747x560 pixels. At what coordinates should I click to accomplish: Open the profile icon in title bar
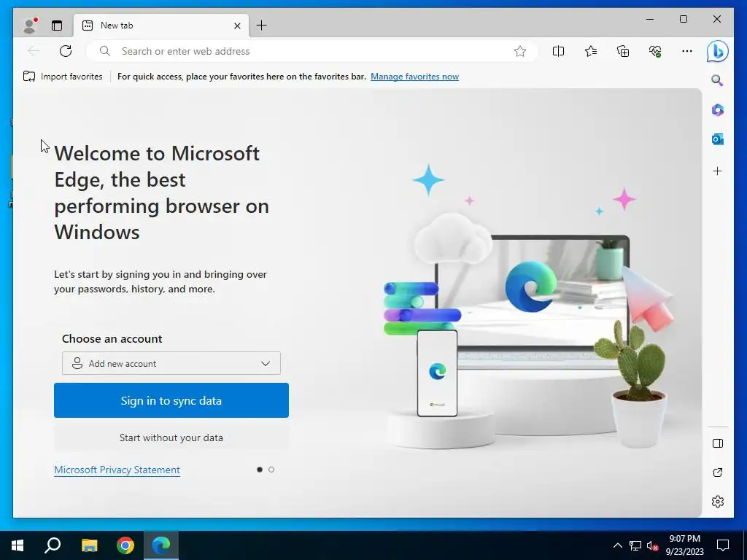tap(30, 26)
